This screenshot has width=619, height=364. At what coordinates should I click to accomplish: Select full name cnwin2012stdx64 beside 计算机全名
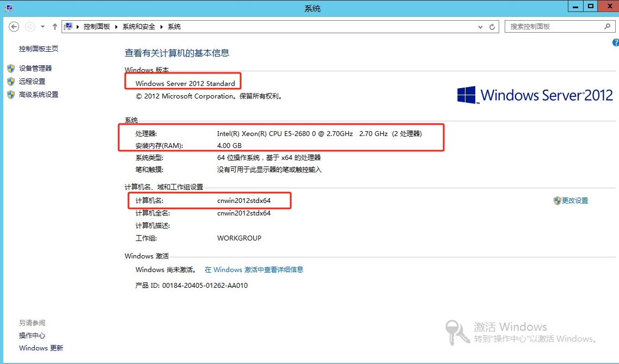tap(244, 213)
